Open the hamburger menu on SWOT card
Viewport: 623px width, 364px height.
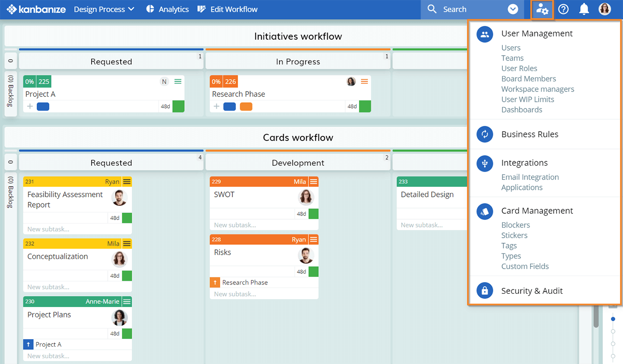pos(314,182)
